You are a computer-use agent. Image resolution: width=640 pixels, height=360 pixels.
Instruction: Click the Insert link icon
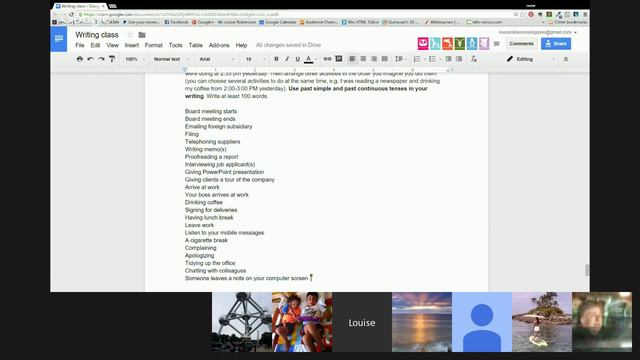coord(327,59)
